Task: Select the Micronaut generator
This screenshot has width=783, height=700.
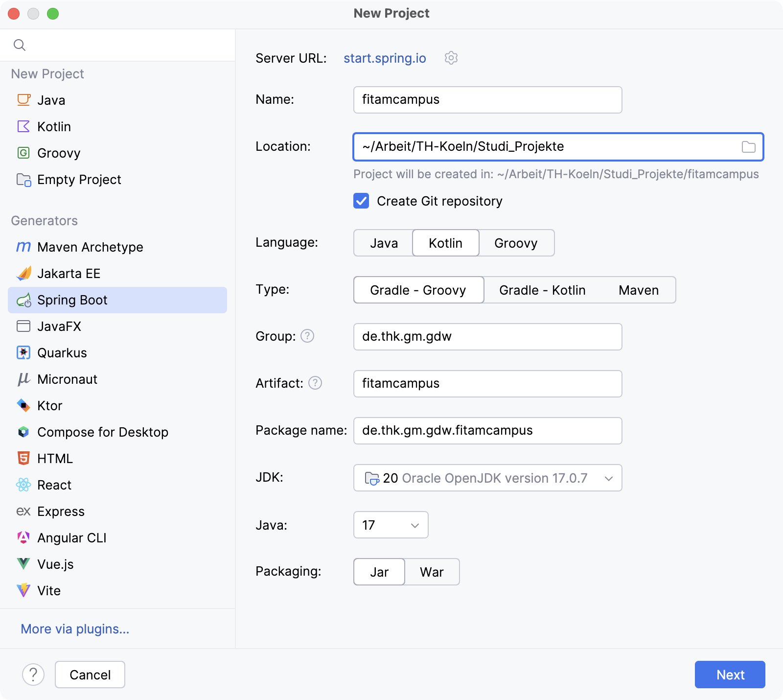Action: click(x=67, y=379)
